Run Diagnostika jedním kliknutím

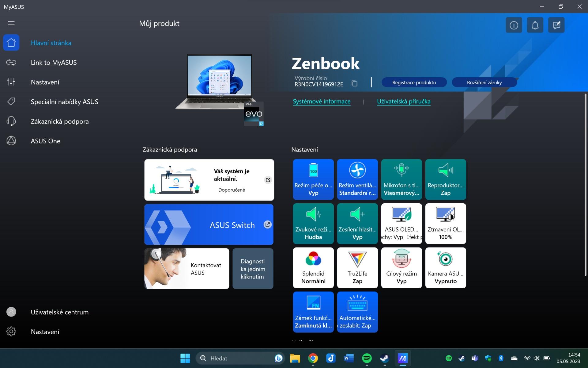click(253, 269)
